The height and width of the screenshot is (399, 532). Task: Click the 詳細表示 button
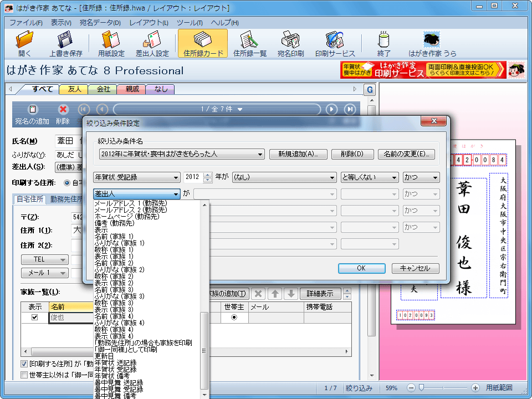click(320, 294)
